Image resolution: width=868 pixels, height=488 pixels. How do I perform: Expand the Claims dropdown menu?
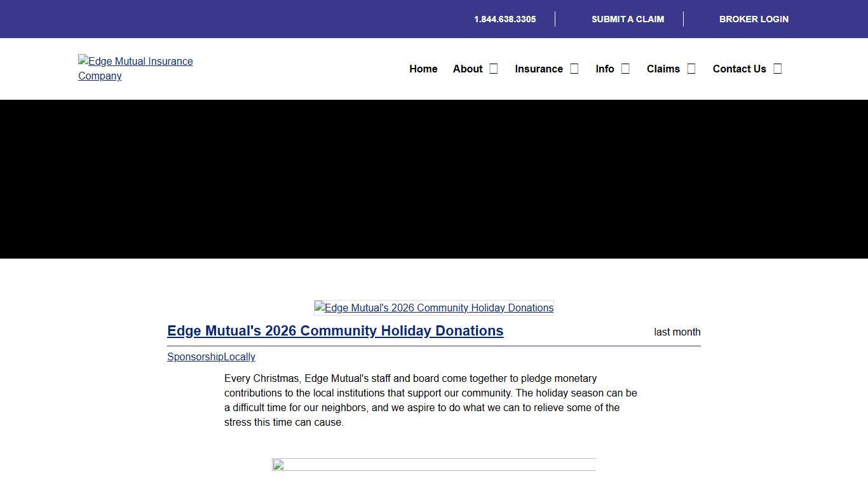click(x=692, y=68)
